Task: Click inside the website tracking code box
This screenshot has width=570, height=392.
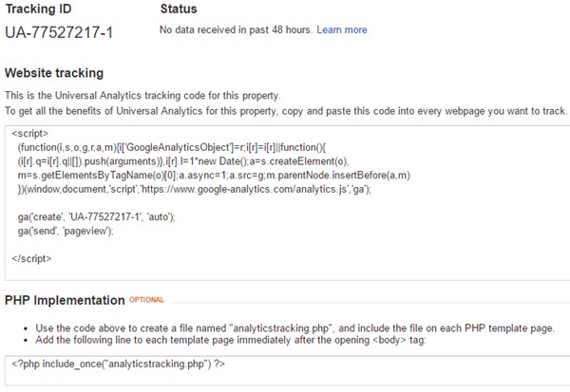Action: (x=287, y=203)
